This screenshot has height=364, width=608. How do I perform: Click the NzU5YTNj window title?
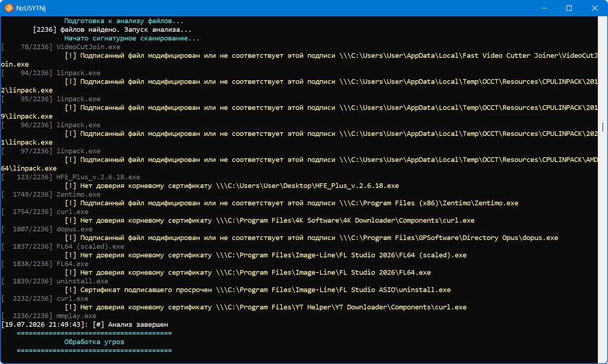31,8
